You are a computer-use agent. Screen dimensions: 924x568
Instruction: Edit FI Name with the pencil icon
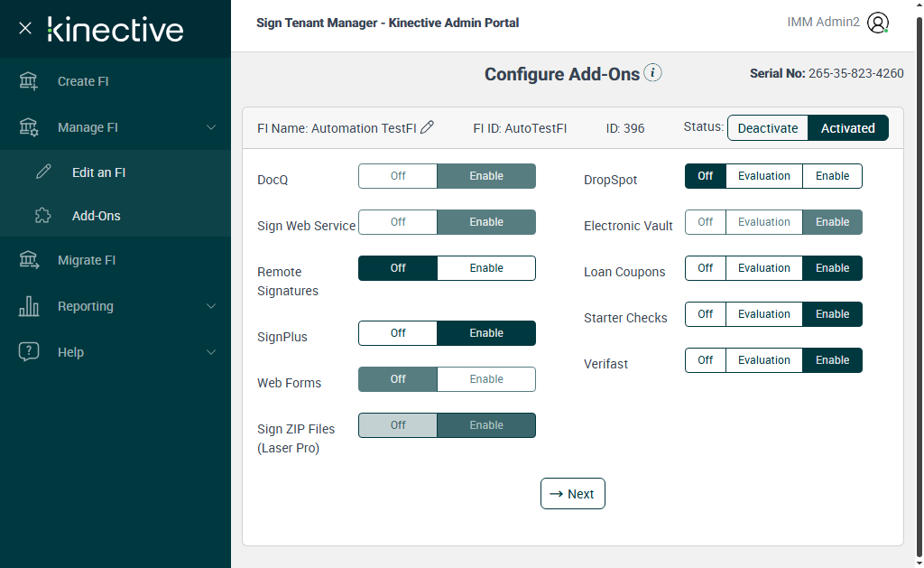[x=427, y=127]
